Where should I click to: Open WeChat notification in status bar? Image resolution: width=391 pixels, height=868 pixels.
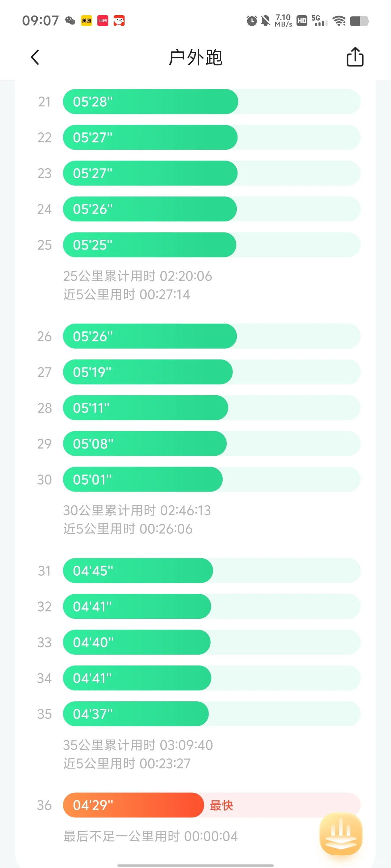70,21
